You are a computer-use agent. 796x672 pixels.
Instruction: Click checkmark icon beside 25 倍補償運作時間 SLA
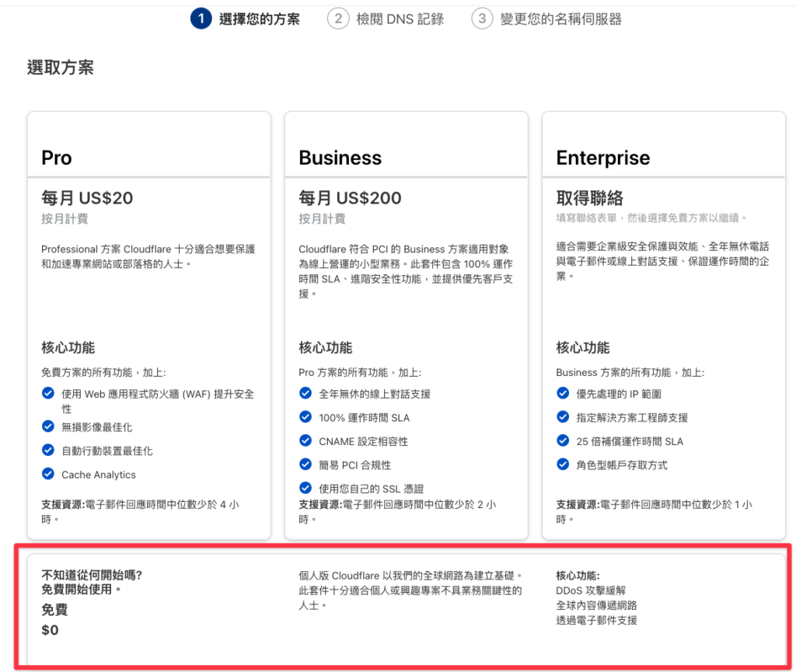coord(563,440)
